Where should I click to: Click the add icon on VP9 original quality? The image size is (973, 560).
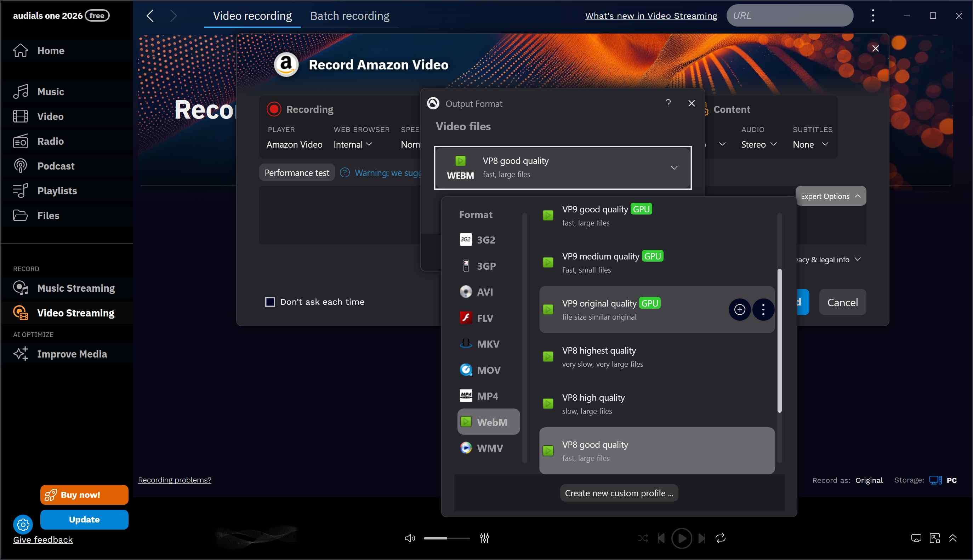coord(739,310)
